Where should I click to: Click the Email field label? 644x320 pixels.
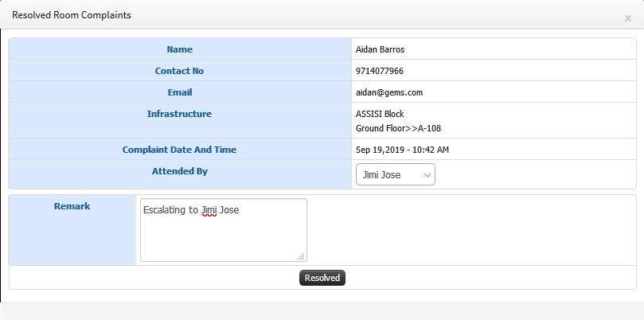coord(179,92)
